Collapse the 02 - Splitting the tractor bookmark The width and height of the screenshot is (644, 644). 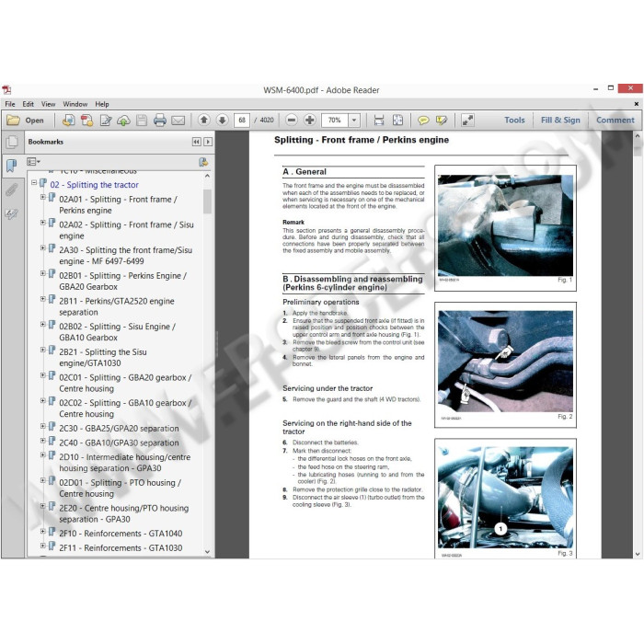click(x=34, y=182)
